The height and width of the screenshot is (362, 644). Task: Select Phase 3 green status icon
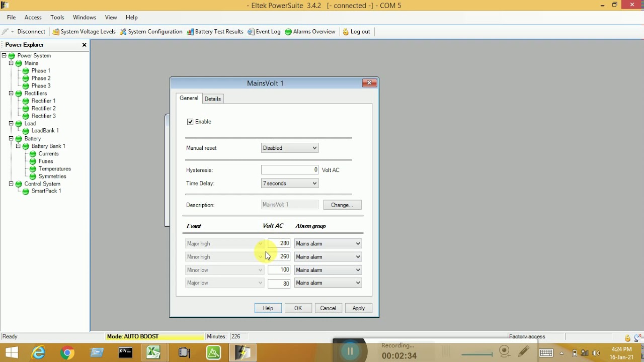[26, 86]
